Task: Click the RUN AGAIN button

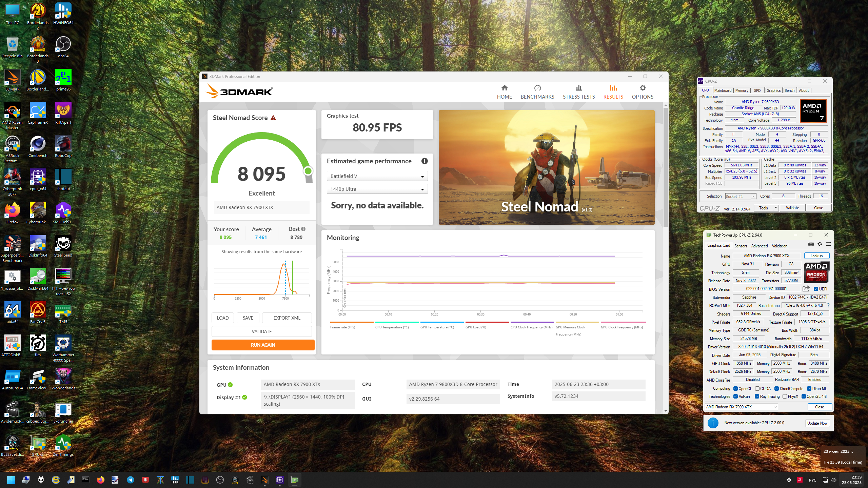Action: pyautogui.click(x=263, y=345)
